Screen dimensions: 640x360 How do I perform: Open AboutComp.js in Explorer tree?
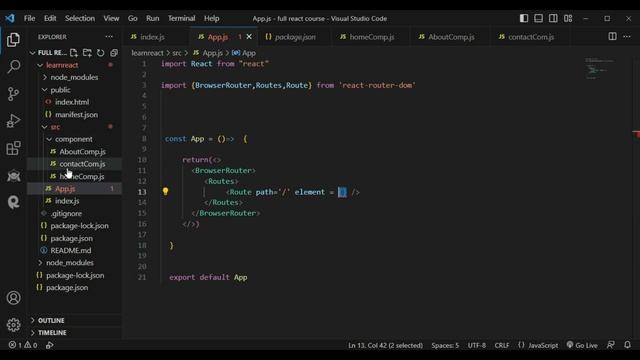(82, 151)
